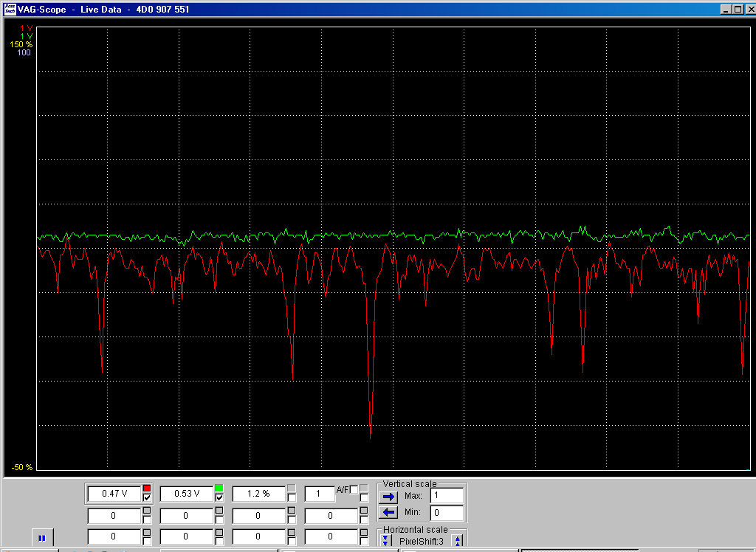Select the 0.47 V value box

[114, 494]
